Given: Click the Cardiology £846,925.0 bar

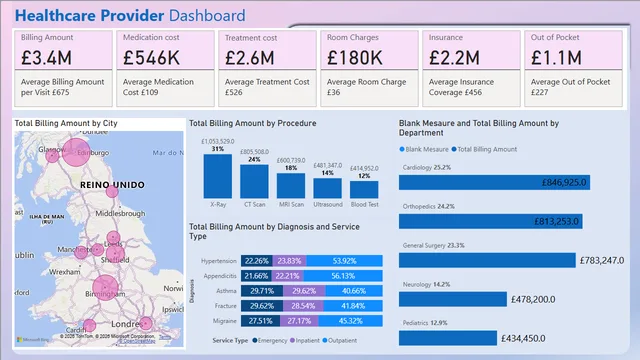Looking at the screenshot, I should point(494,182).
